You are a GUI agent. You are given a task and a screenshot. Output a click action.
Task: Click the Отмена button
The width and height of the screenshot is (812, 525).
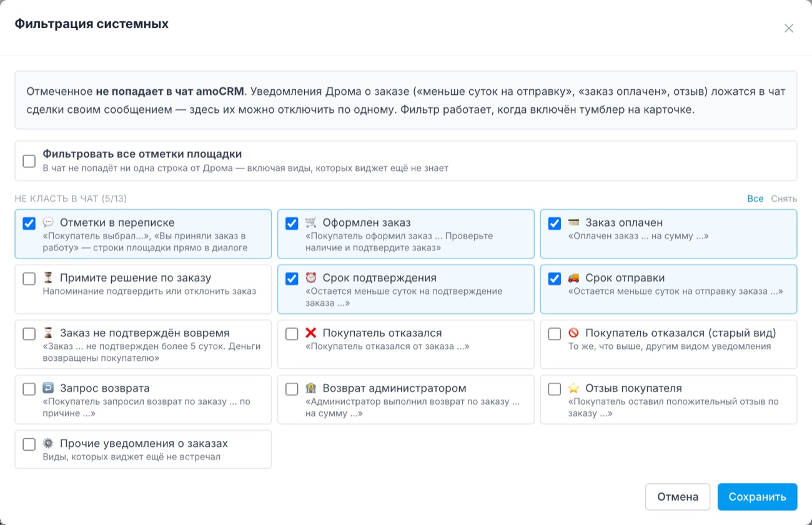[678, 497]
